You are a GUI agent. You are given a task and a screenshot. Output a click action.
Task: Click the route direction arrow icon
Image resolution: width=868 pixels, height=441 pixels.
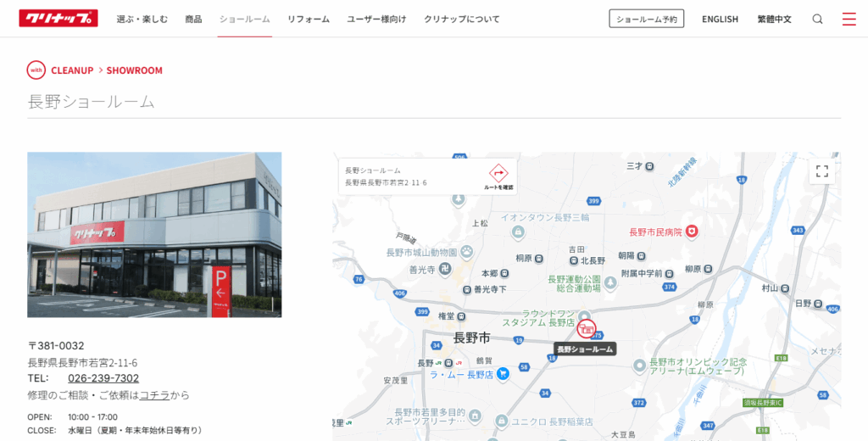point(498,173)
